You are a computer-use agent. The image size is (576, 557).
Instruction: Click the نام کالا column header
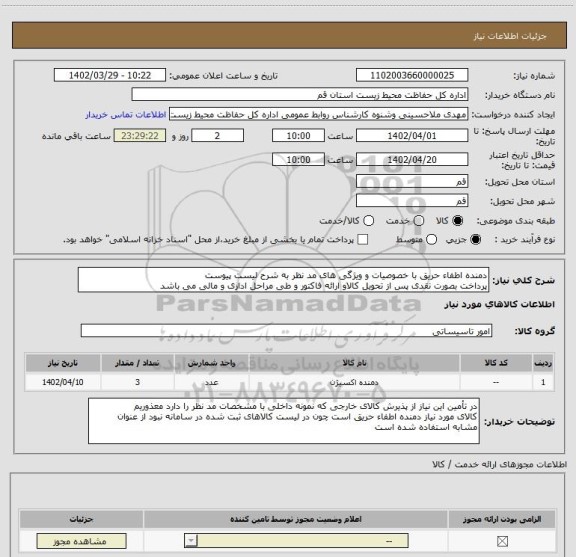[x=354, y=363]
